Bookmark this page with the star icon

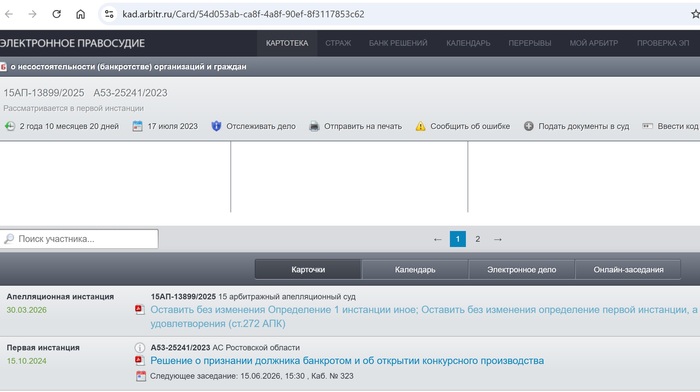(695, 14)
